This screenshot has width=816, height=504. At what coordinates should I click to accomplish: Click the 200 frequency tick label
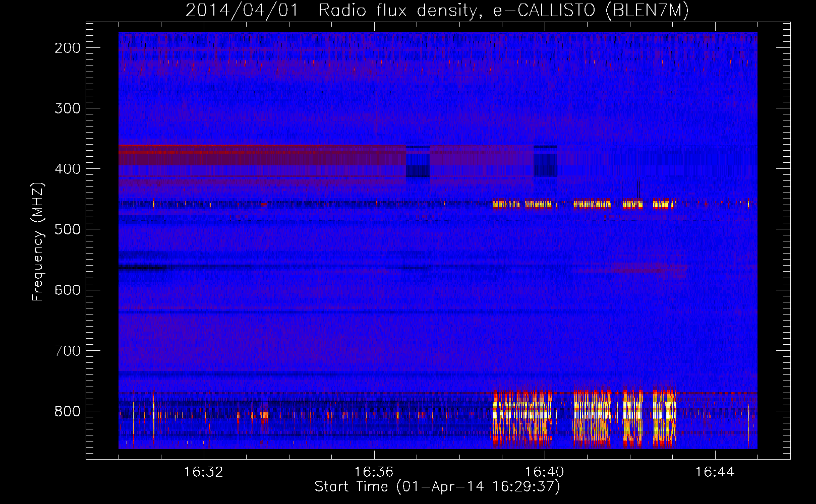tap(68, 48)
